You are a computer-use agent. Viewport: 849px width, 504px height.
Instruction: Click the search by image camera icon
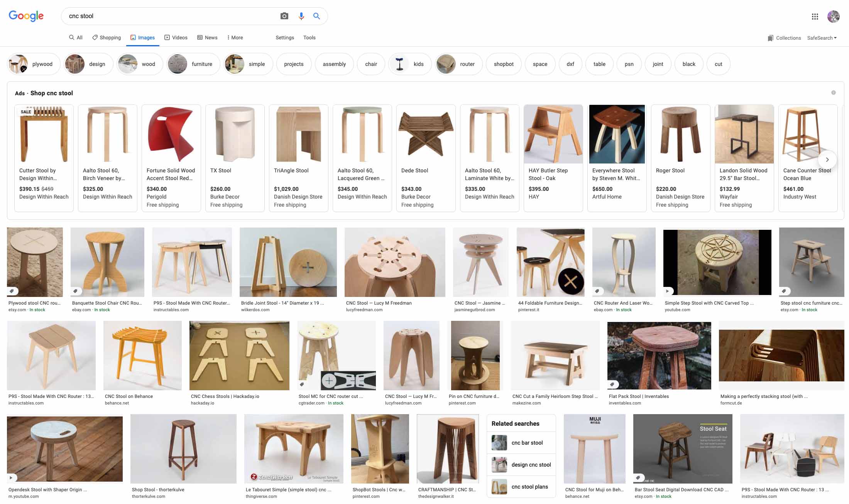click(284, 16)
